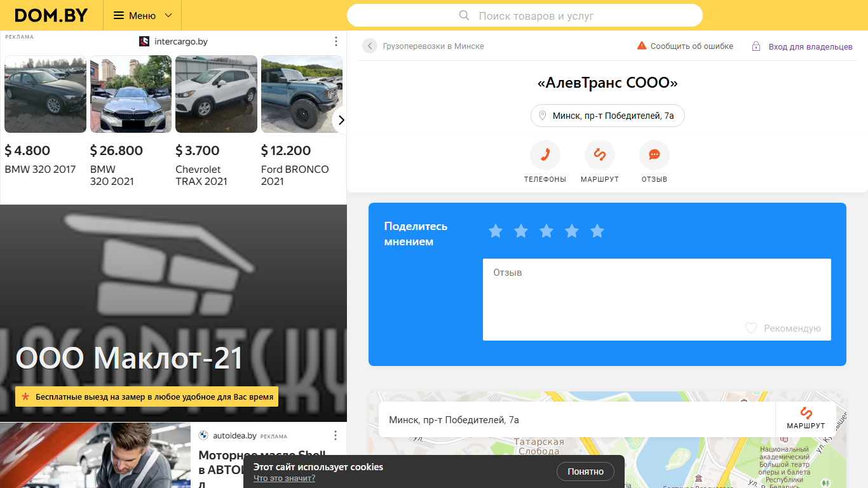Click the Отзыв speech bubble icon
Screen dimensions: 868x488
click(654, 154)
